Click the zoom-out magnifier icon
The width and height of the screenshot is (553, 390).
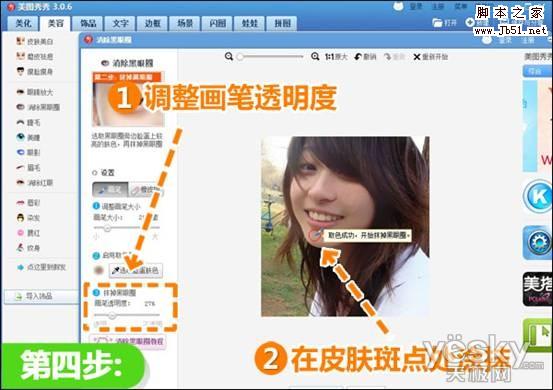click(x=229, y=56)
